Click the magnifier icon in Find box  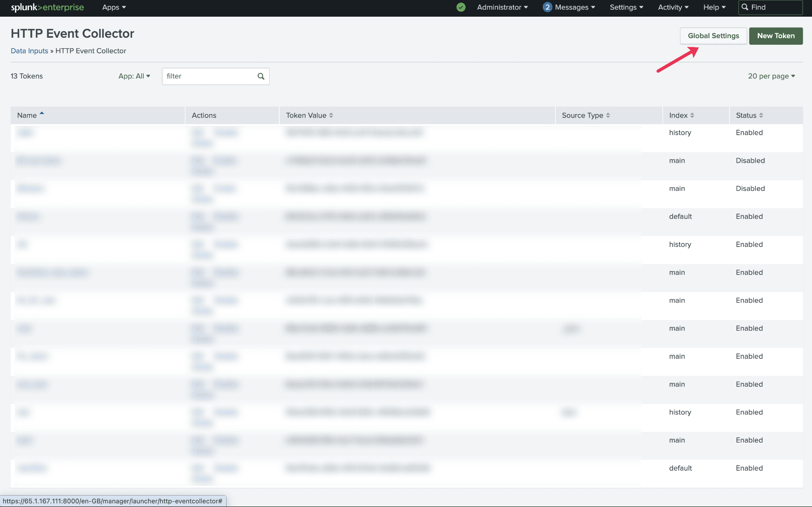coord(745,7)
